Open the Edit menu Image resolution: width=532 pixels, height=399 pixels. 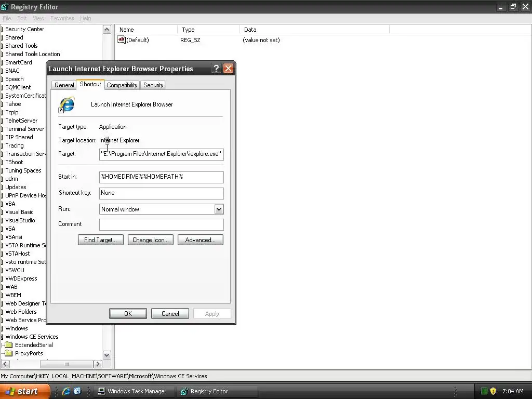point(22,18)
